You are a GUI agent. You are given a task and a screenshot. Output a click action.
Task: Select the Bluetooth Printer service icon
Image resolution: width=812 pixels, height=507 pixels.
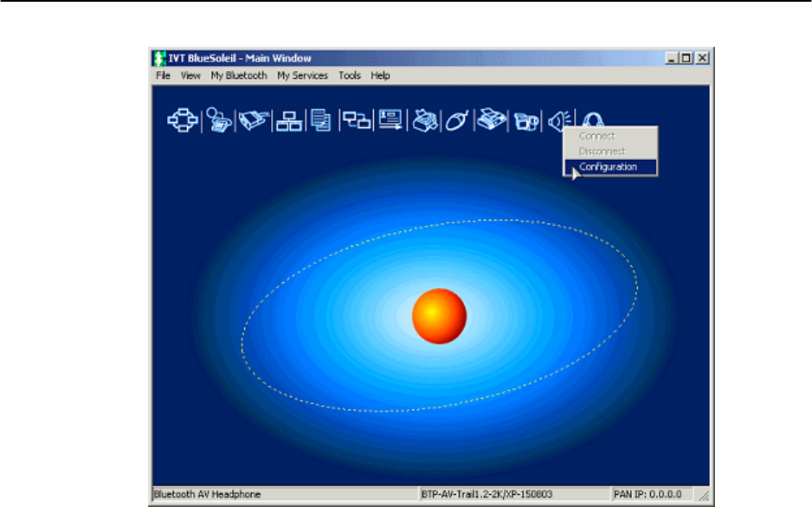[x=425, y=120]
